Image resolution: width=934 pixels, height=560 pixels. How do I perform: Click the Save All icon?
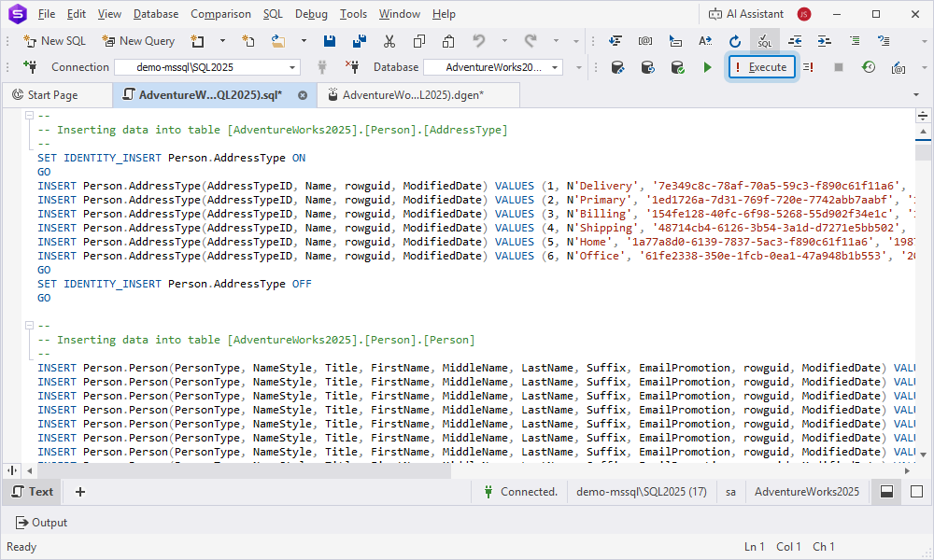click(x=360, y=41)
